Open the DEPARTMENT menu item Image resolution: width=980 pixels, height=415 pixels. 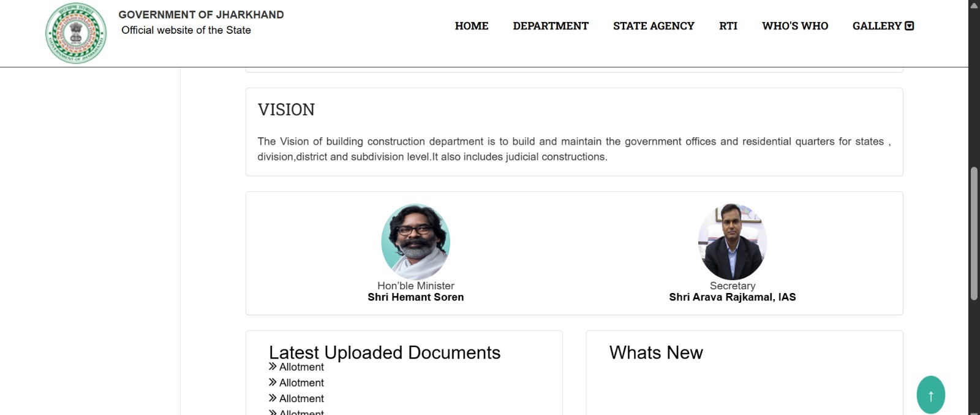[550, 26]
